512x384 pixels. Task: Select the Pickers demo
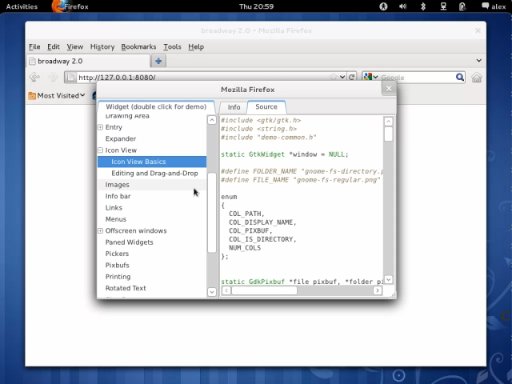pos(152,254)
